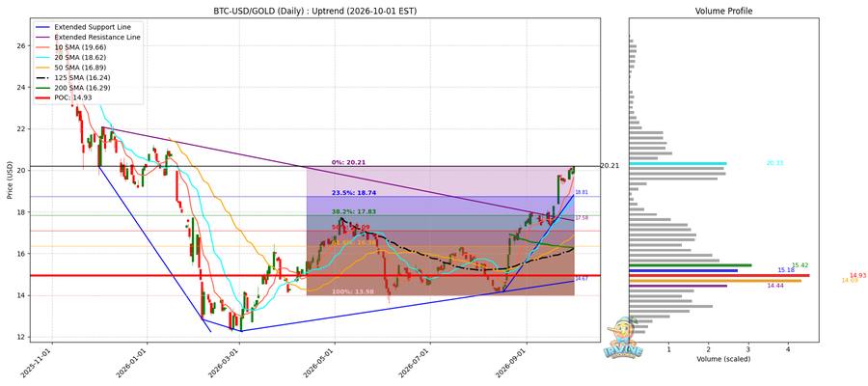Click the '20.21' price label beside the chart
Image resolution: width=868 pixels, height=386 pixels.
609,166
